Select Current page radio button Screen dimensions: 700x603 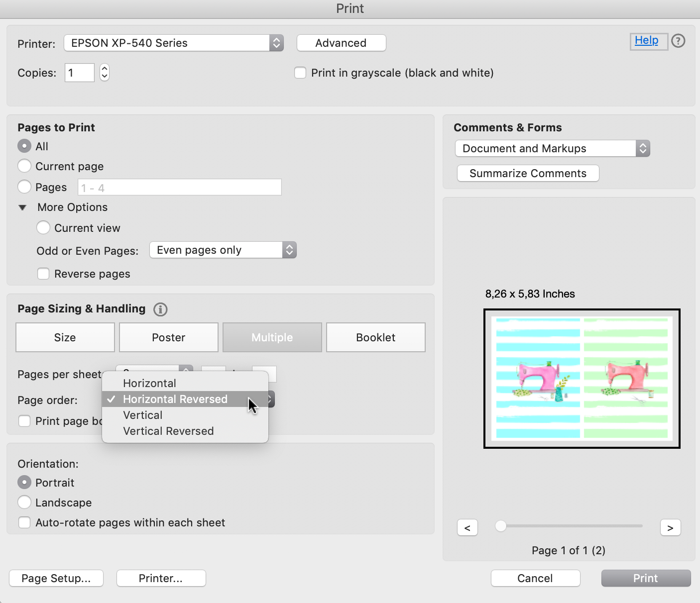(24, 166)
